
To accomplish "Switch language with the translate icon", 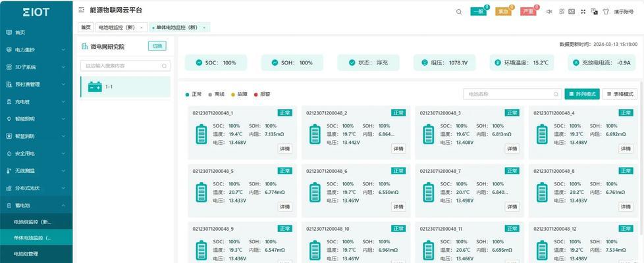I will pos(595,11).
